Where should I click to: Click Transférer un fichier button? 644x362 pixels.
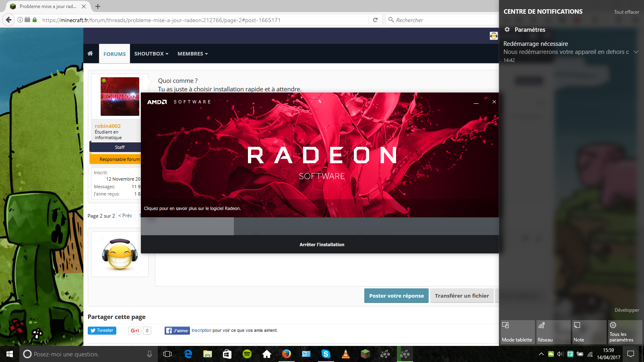[x=462, y=296]
